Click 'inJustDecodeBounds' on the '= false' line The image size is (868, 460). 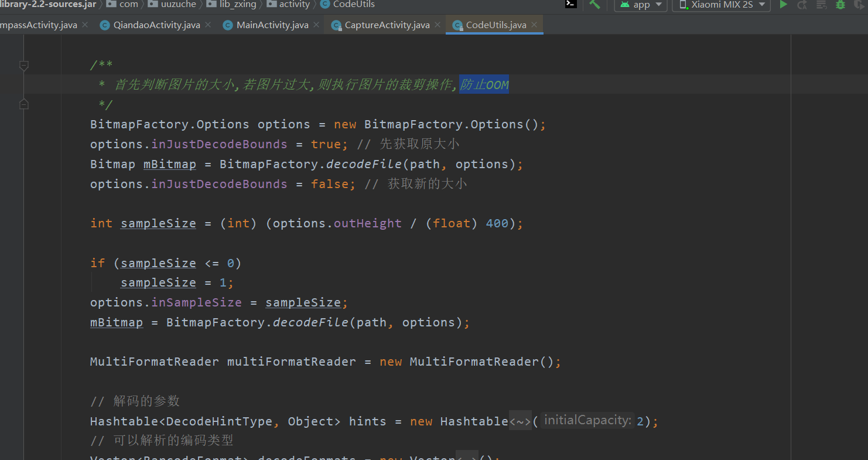pos(219,184)
